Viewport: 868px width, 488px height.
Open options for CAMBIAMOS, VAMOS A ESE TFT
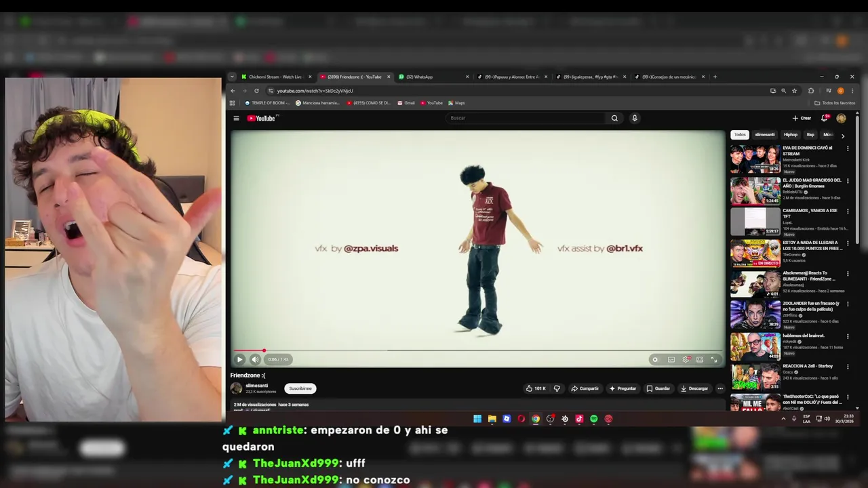[x=848, y=211]
